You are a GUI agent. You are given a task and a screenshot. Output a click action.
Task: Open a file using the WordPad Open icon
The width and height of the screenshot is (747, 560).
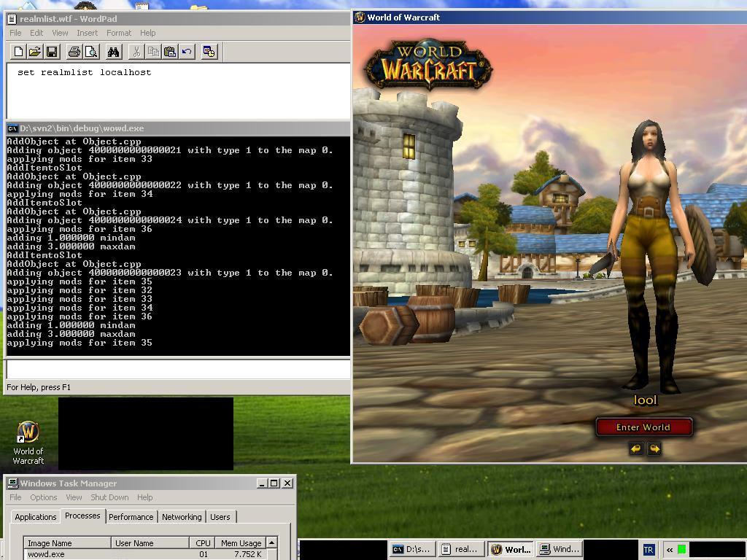click(x=35, y=52)
